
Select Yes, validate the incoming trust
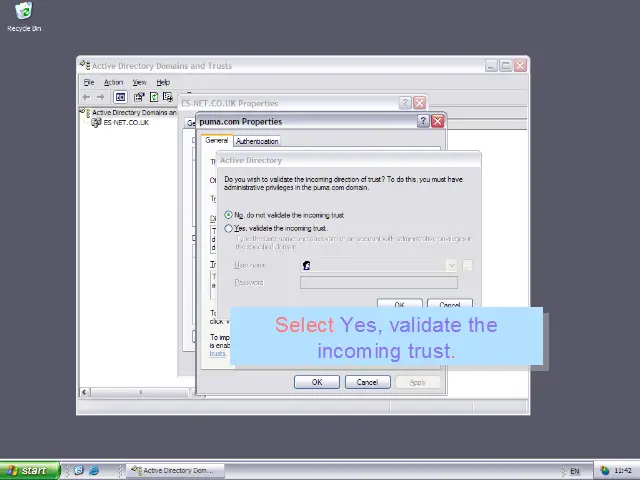click(228, 228)
